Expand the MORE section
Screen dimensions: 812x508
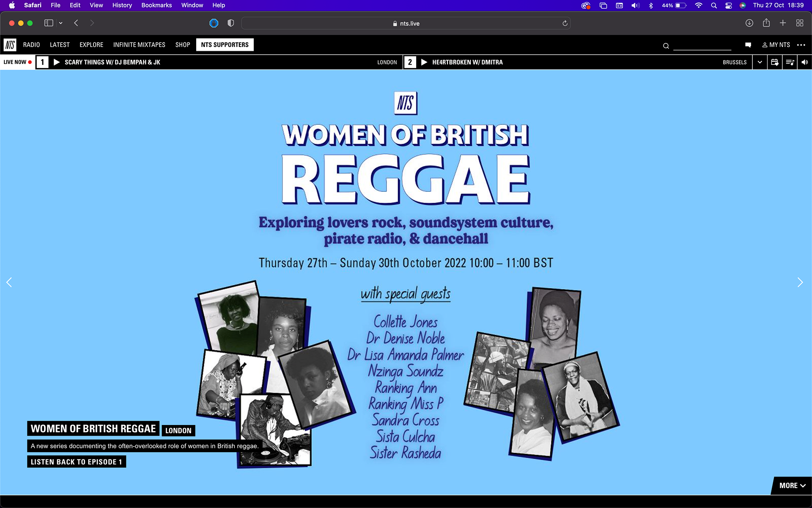[x=792, y=486]
